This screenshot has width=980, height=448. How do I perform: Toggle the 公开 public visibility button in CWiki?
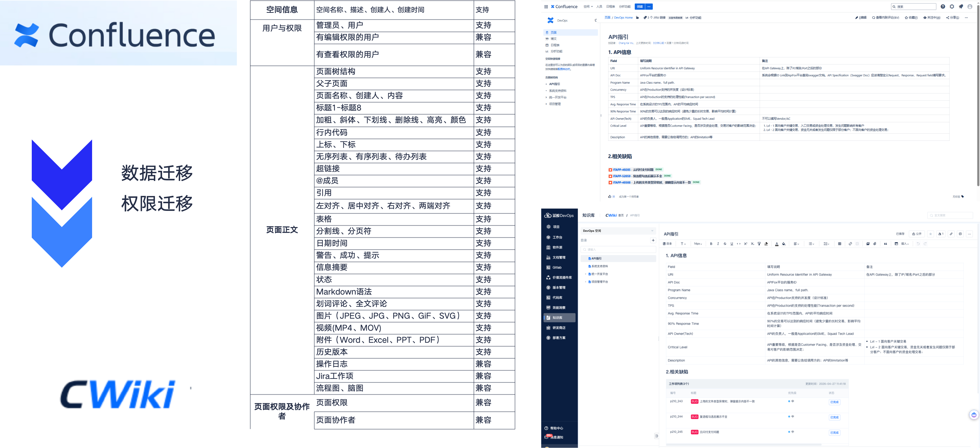[917, 234]
